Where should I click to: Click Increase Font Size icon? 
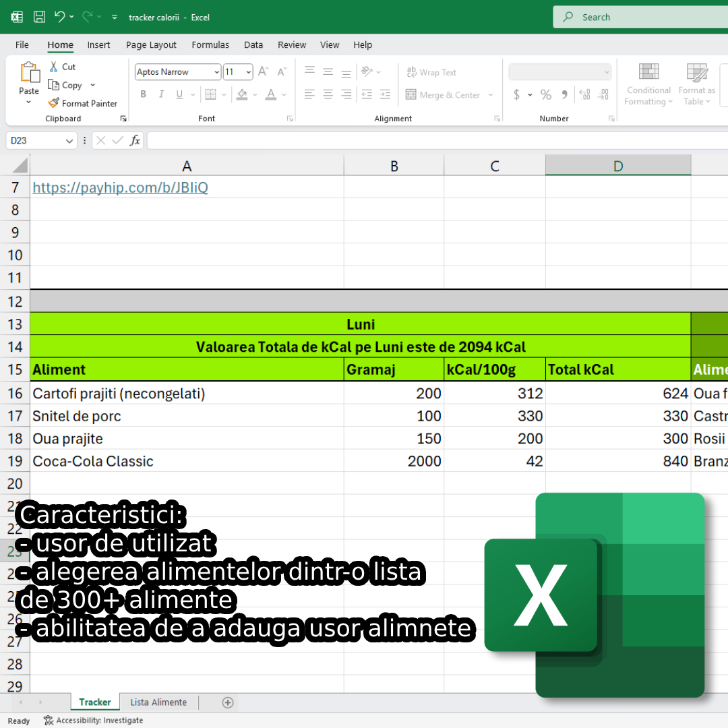coord(264,71)
